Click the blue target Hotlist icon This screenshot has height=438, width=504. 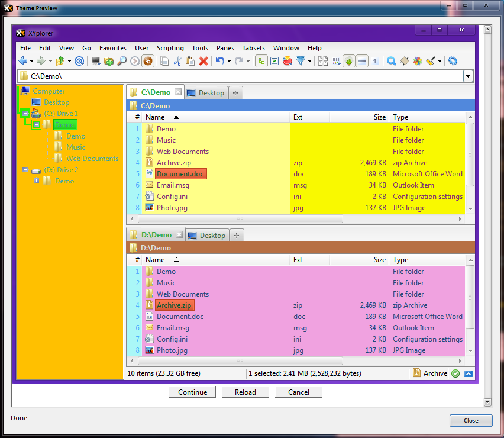click(x=79, y=61)
